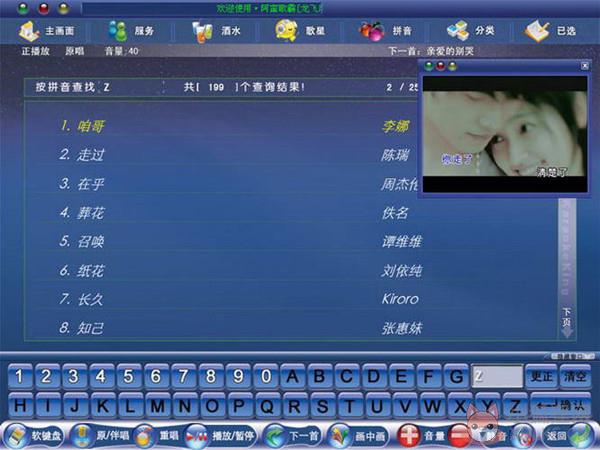Tap the letter Q key
The image size is (600, 450).
pyautogui.click(x=267, y=406)
